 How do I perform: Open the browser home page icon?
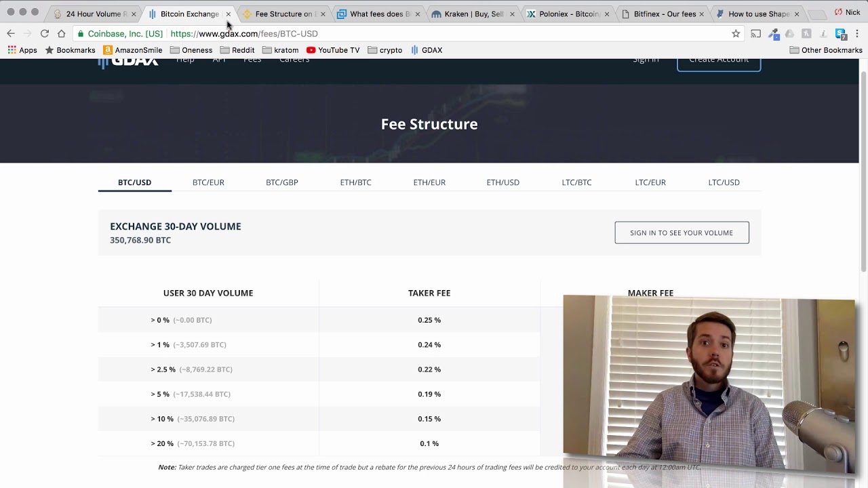(x=62, y=33)
